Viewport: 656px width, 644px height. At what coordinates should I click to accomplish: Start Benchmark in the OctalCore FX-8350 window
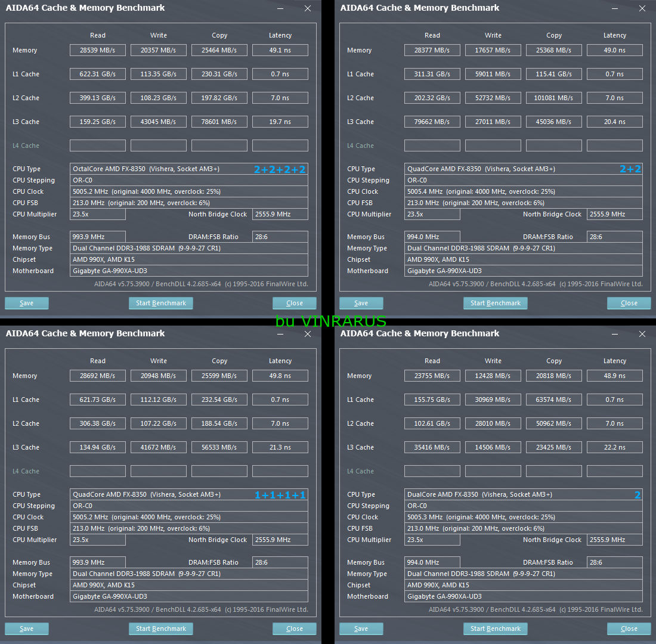click(x=160, y=303)
